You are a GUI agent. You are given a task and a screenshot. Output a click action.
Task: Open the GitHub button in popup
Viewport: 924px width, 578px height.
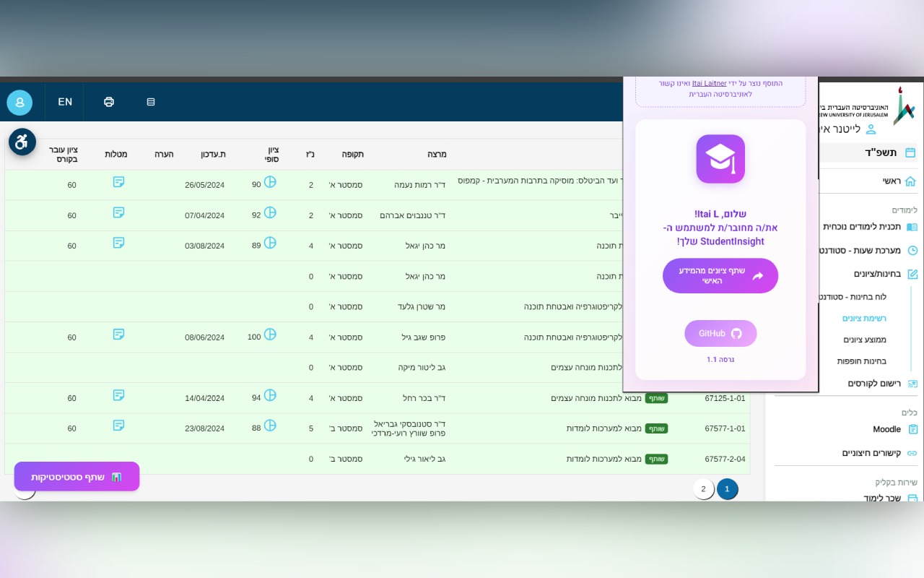tap(720, 334)
